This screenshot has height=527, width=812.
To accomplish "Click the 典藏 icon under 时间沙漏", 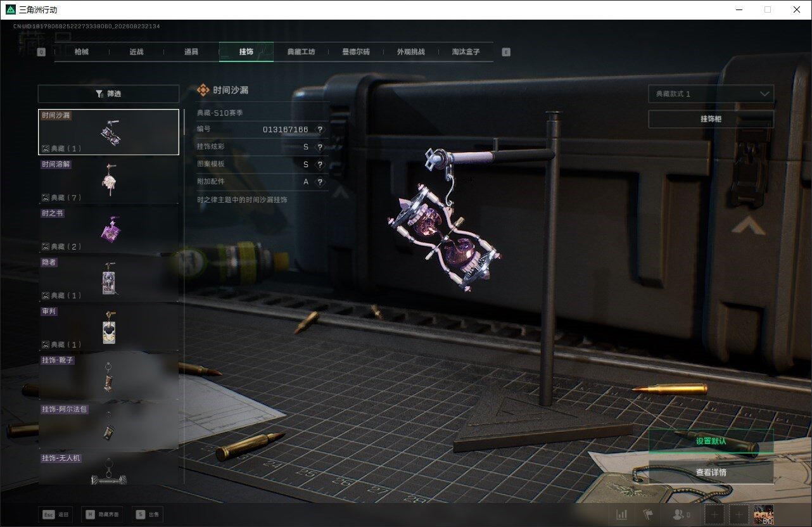I will tap(46, 148).
